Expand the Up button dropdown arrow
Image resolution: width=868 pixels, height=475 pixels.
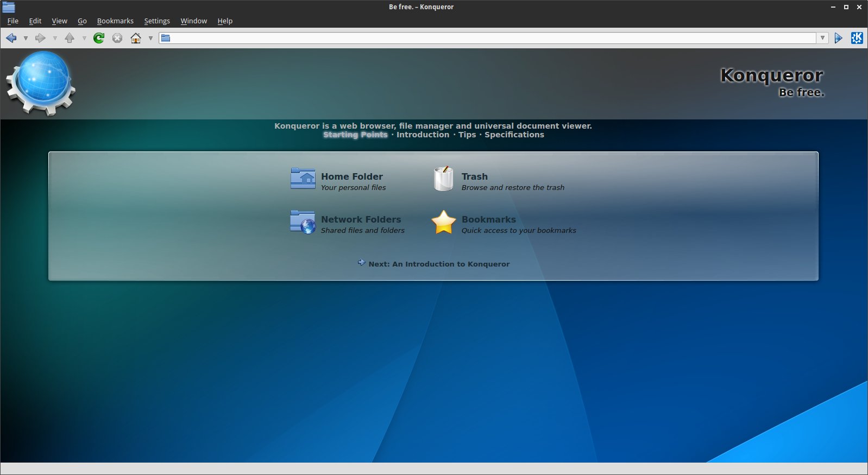tap(84, 38)
